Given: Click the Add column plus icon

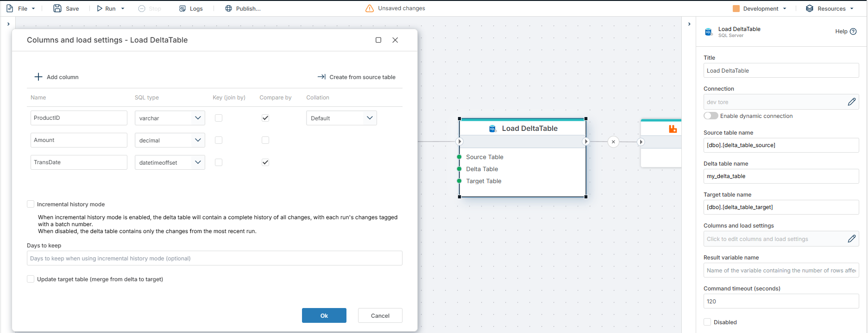Looking at the screenshot, I should 38,77.
